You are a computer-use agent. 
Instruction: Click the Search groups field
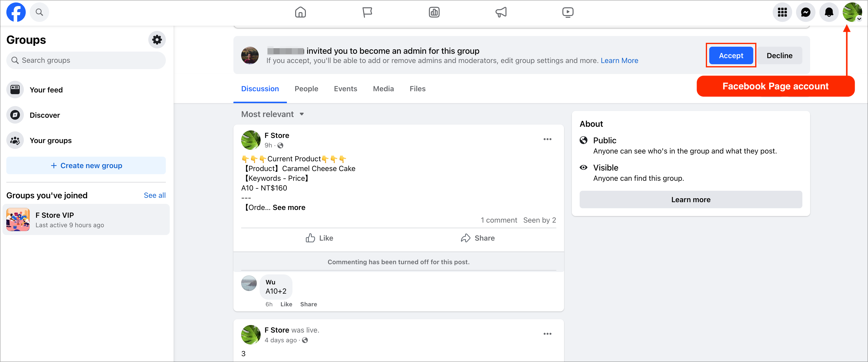pyautogui.click(x=86, y=60)
